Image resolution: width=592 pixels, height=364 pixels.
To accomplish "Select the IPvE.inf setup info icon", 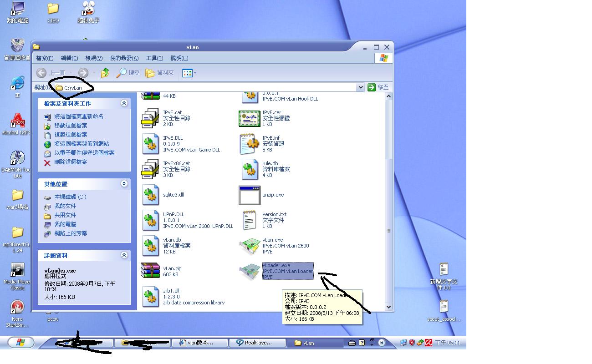I will pyautogui.click(x=249, y=144).
